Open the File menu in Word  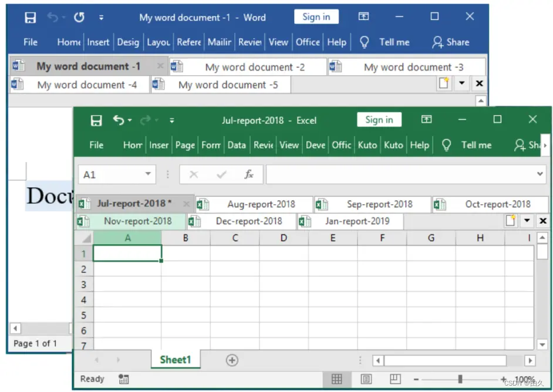(31, 42)
